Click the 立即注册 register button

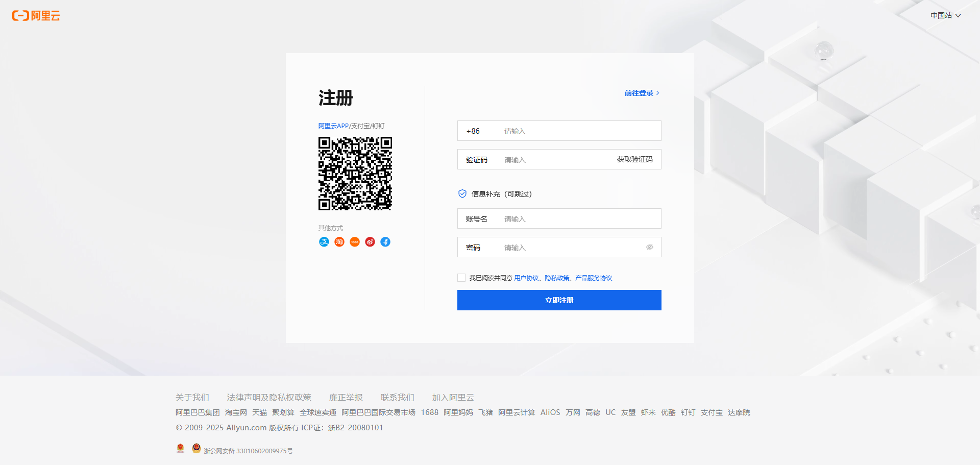(x=559, y=300)
